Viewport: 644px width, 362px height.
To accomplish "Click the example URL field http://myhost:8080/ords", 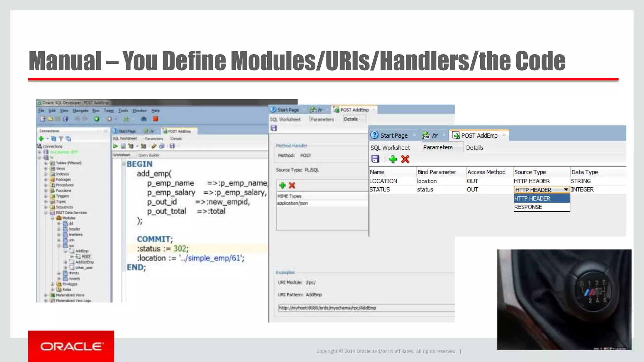I will pyautogui.click(x=366, y=308).
